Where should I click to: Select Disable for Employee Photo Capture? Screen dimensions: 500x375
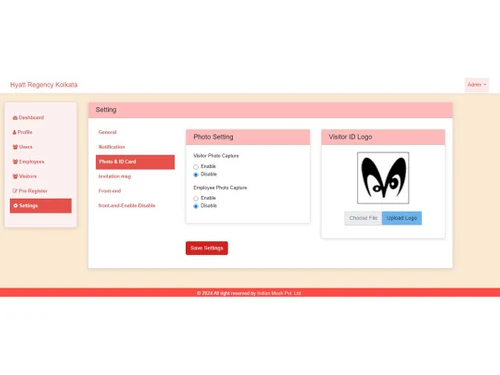tap(196, 206)
